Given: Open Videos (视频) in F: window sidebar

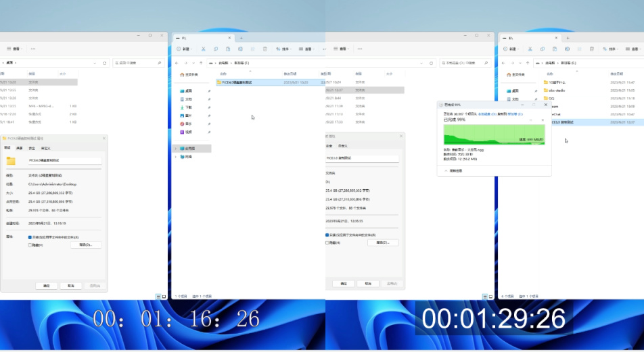Looking at the screenshot, I should [x=186, y=132].
